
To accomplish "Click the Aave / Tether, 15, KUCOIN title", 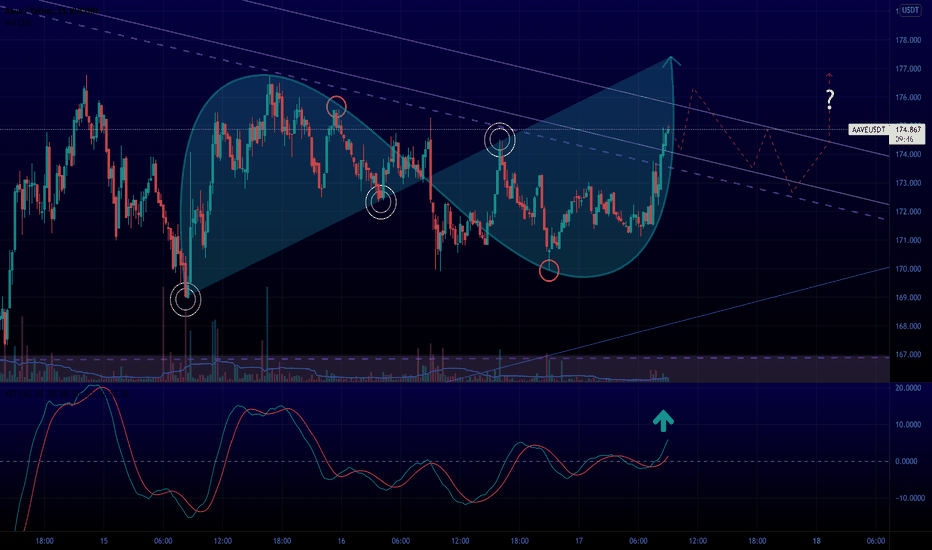I will point(52,11).
